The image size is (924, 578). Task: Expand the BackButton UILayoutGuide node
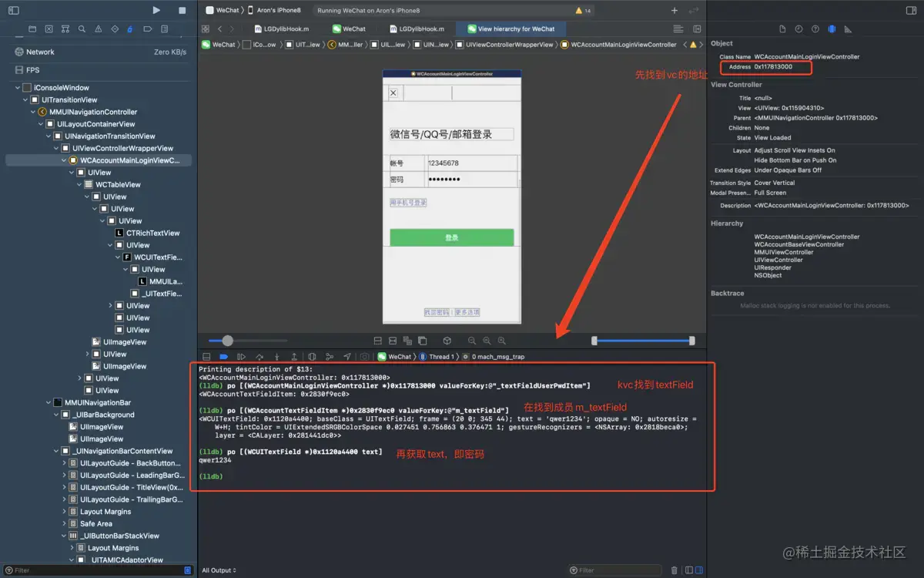[x=64, y=463]
